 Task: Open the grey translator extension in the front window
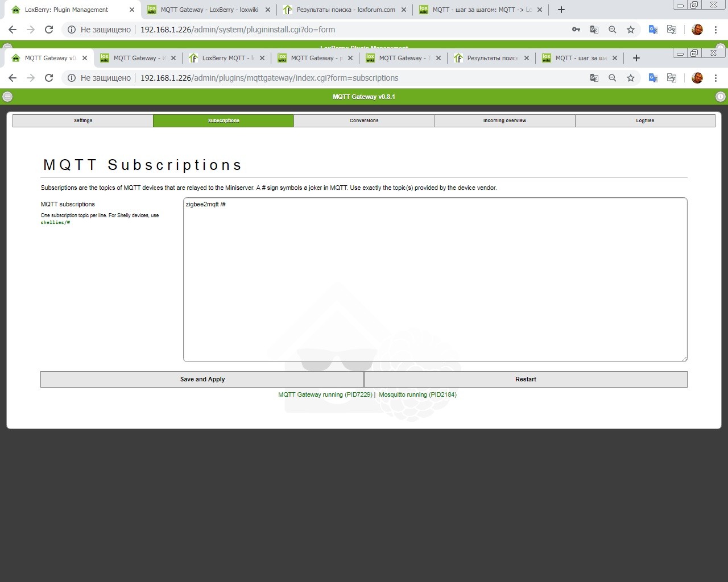pos(672,78)
